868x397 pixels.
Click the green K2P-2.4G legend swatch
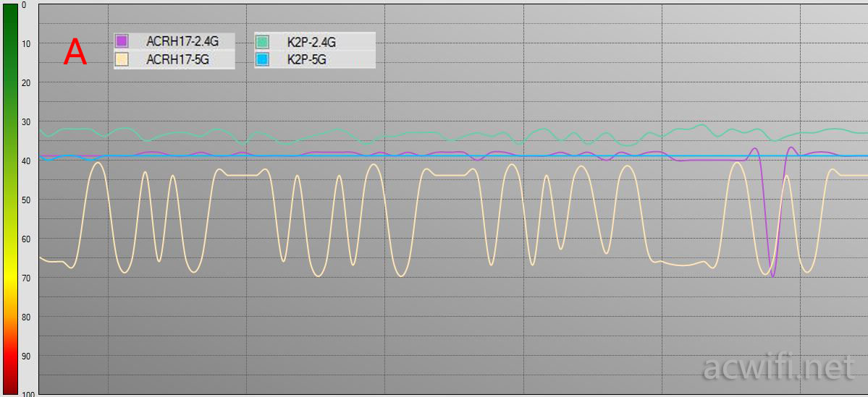point(262,41)
